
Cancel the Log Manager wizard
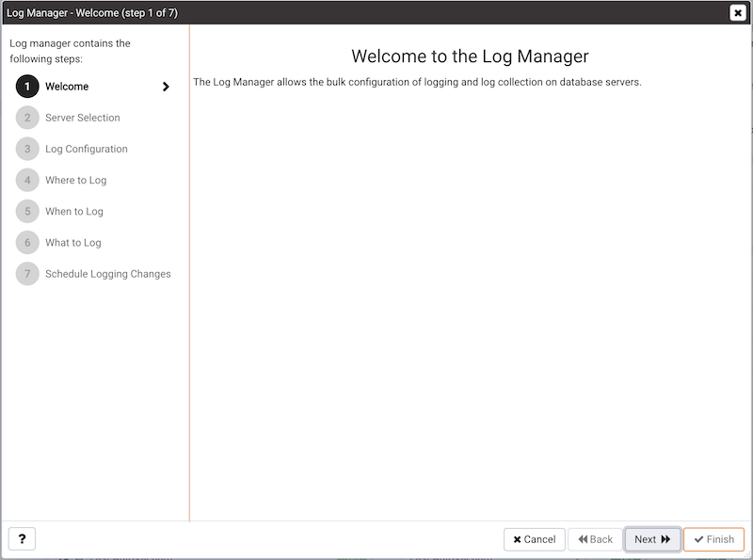tap(534, 539)
